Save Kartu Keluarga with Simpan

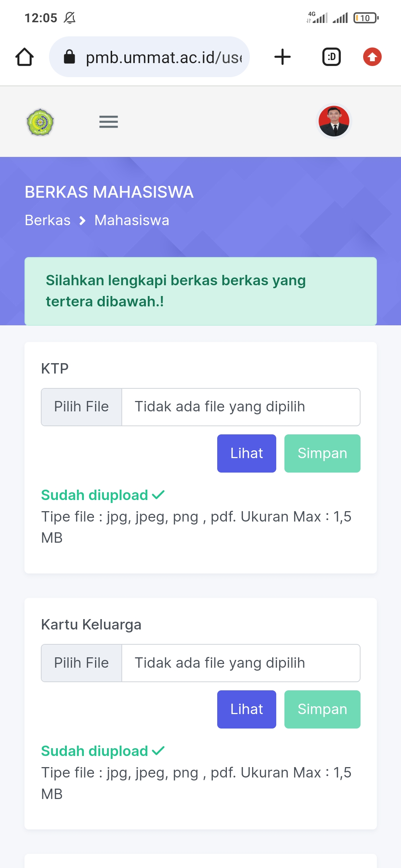(x=322, y=709)
